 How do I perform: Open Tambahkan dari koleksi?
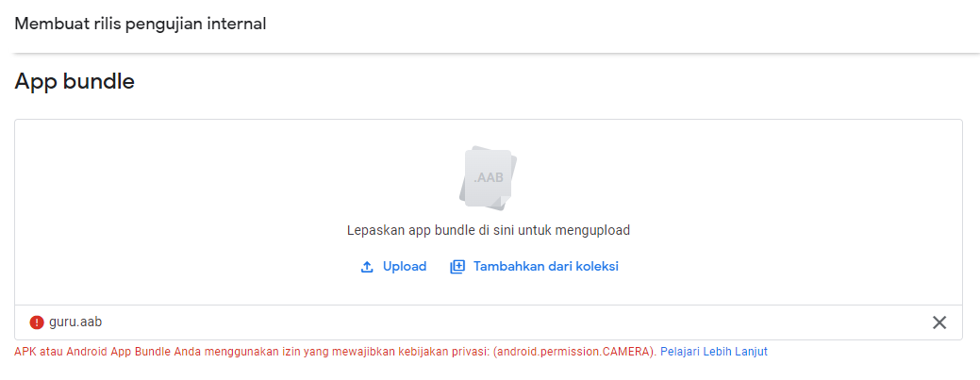535,267
